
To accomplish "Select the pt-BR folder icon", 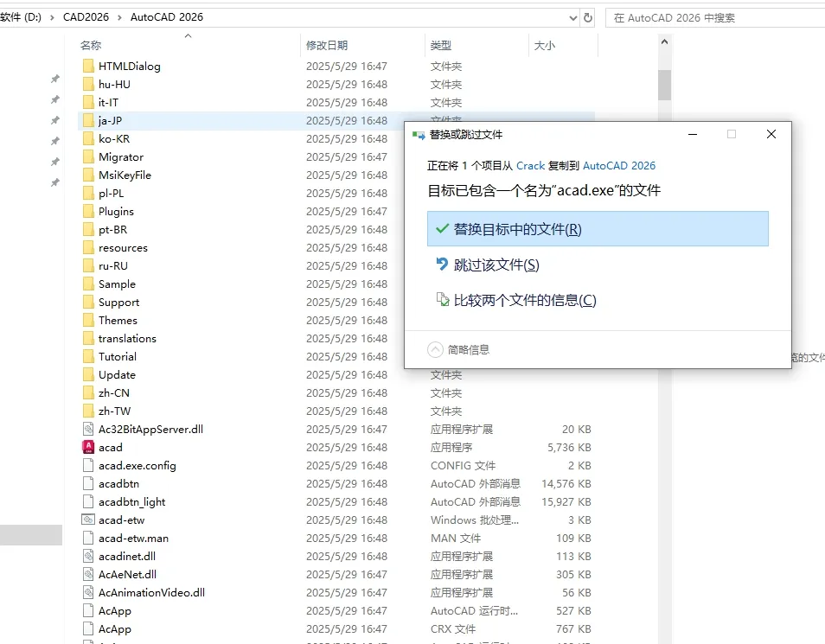I will [88, 229].
